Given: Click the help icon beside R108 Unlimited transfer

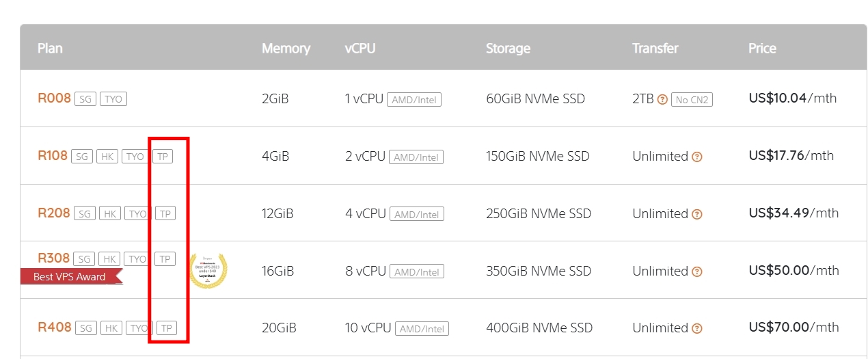Looking at the screenshot, I should pyautogui.click(x=697, y=157).
